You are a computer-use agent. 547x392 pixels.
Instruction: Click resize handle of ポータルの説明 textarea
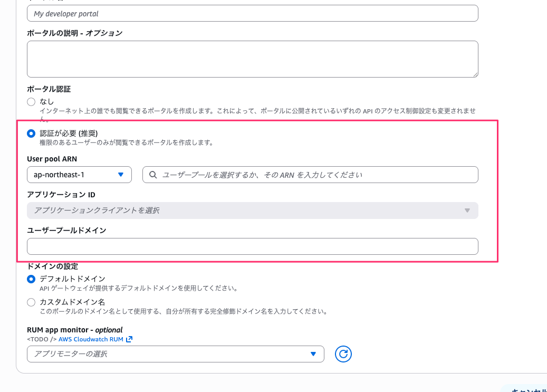click(x=475, y=74)
